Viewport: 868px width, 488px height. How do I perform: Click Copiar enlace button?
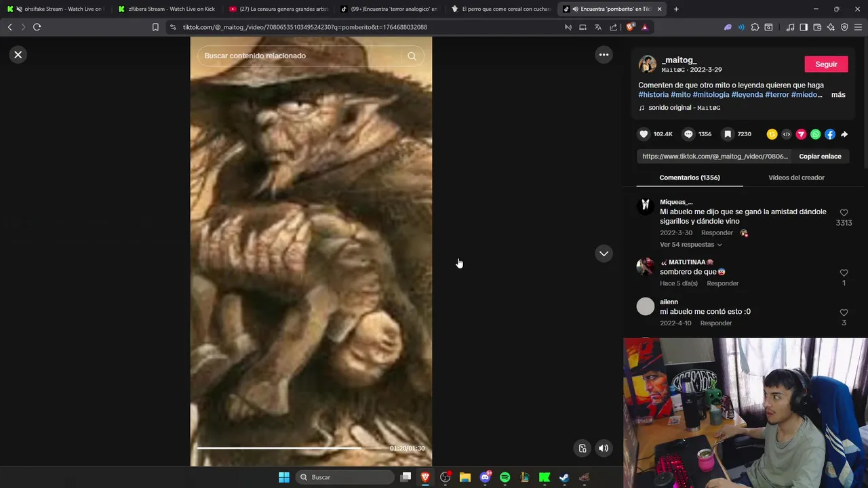pyautogui.click(x=820, y=157)
